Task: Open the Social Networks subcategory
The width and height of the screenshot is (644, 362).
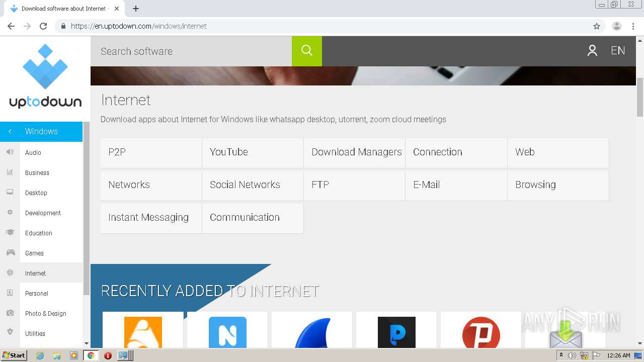Action: [253, 185]
